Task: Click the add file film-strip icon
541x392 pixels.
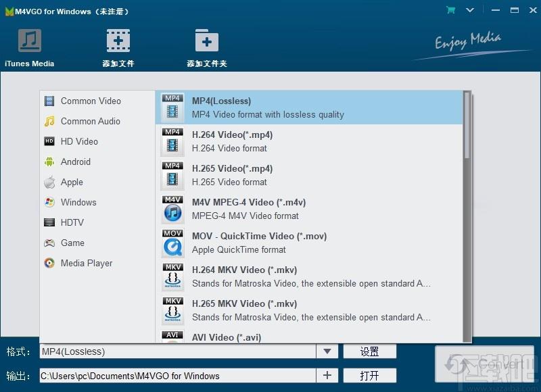Action: [118, 41]
